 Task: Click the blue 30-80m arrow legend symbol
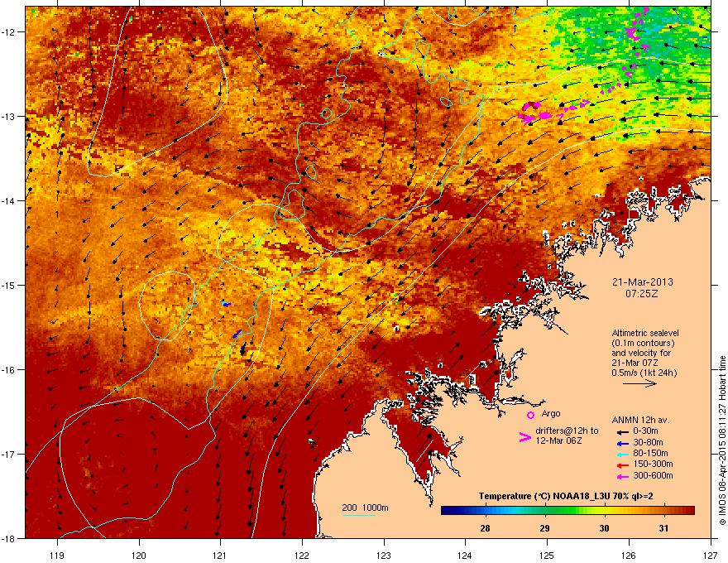pyautogui.click(x=622, y=443)
